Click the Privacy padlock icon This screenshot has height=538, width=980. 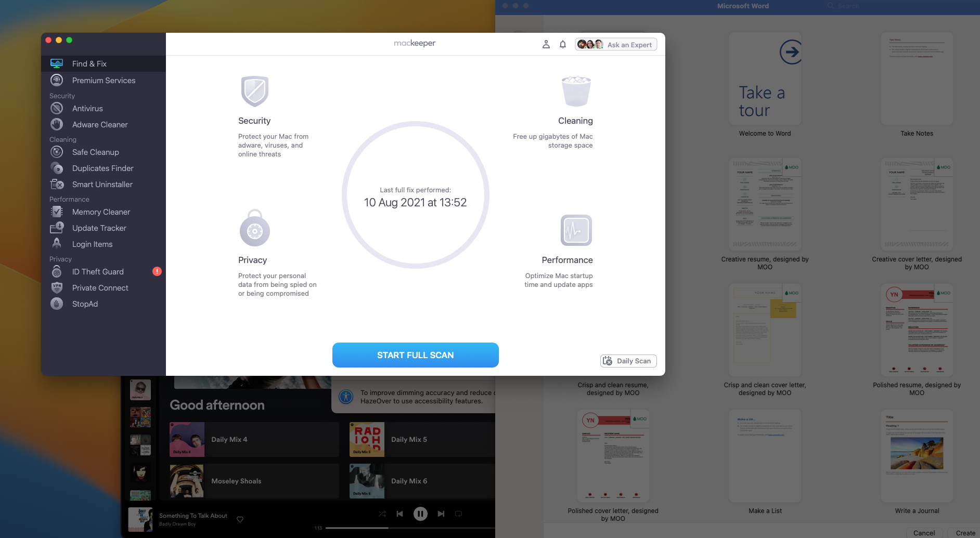coord(255,228)
